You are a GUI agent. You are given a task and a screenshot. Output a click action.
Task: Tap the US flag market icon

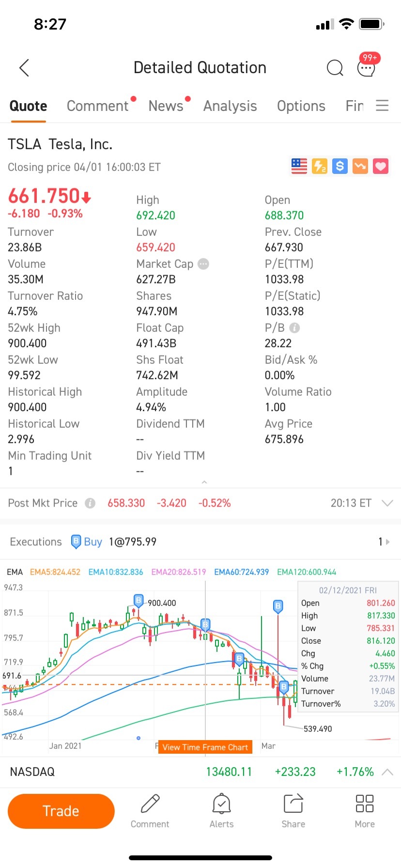pos(299,166)
